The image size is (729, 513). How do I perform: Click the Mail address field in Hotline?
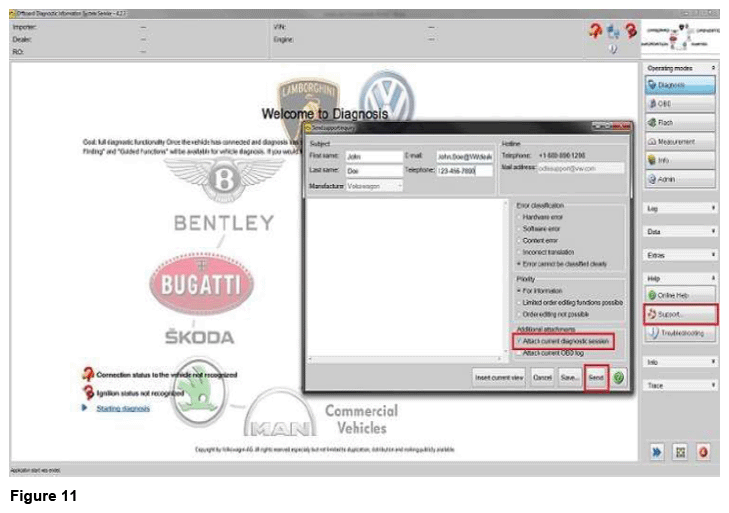click(x=581, y=168)
